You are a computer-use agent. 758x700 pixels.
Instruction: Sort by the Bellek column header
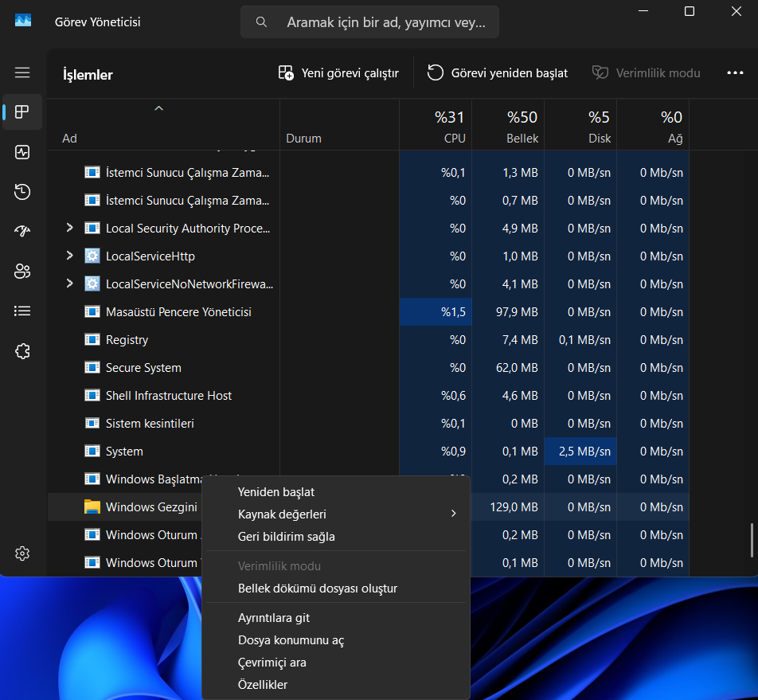508,126
